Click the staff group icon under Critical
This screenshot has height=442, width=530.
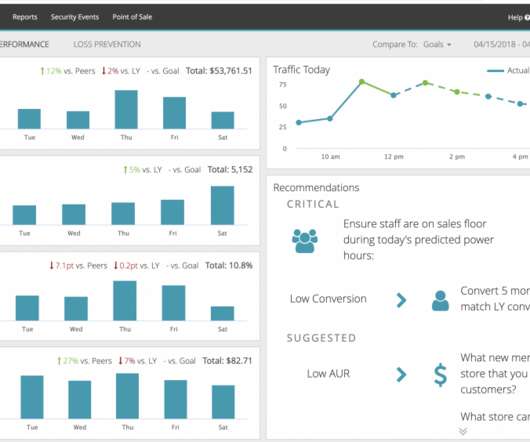pos(305,241)
